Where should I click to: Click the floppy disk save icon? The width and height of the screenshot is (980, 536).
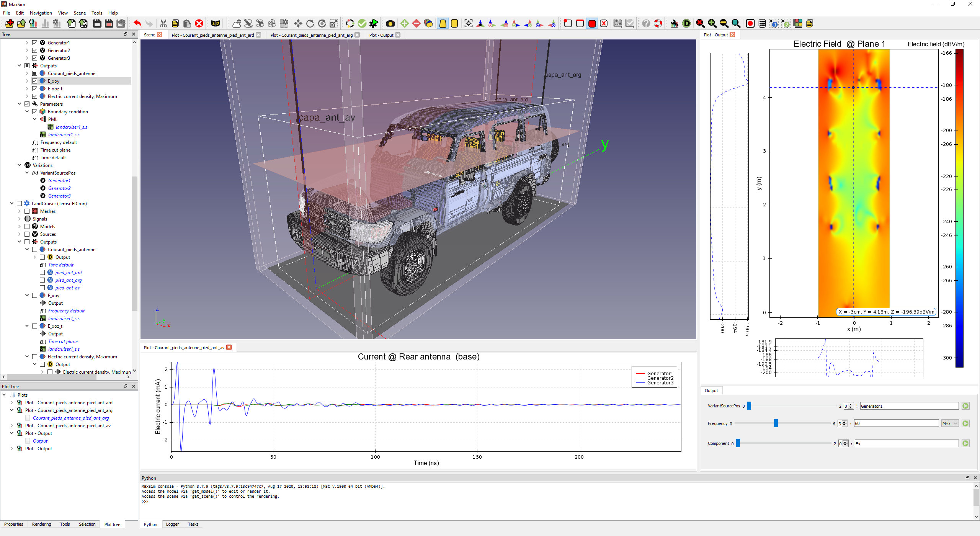click(x=97, y=24)
